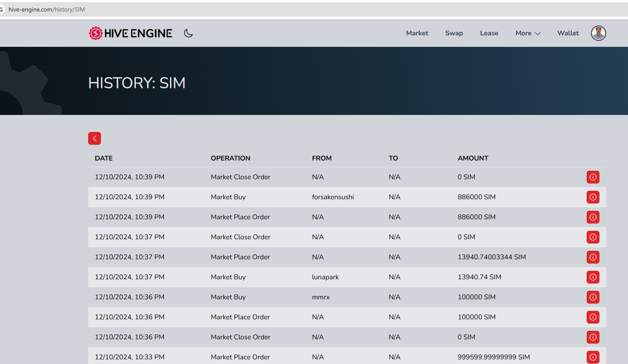
Task: Click the FROM column header
Action: [x=322, y=158]
